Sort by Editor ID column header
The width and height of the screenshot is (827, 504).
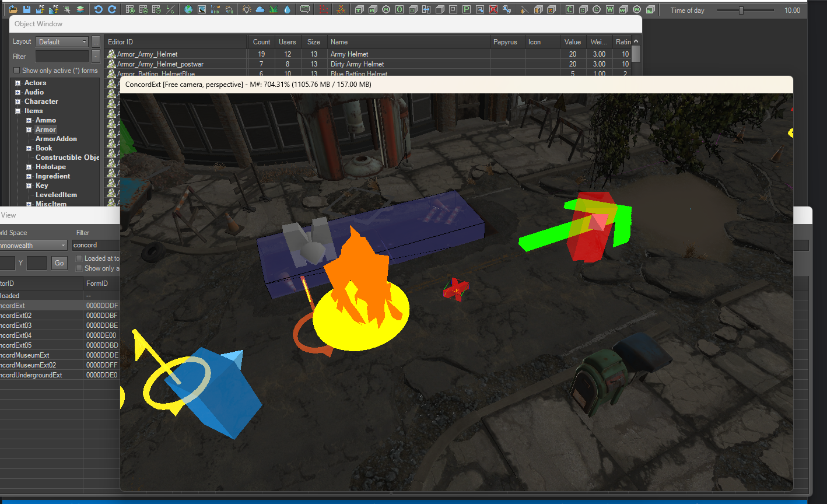tap(176, 42)
